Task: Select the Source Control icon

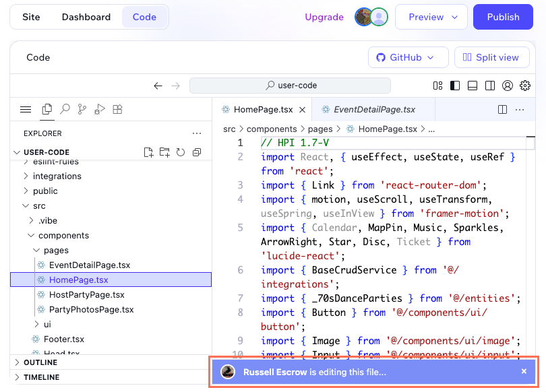Action: click(x=82, y=110)
